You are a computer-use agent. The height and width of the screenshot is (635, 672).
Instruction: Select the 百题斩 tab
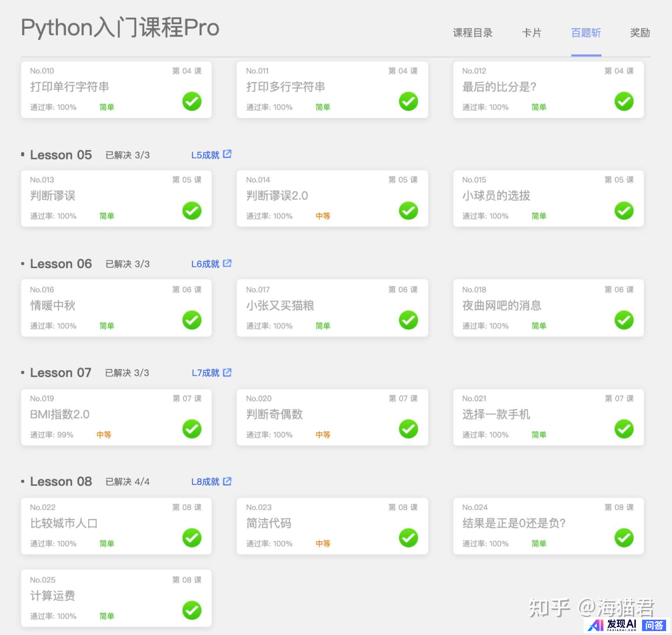coord(586,33)
